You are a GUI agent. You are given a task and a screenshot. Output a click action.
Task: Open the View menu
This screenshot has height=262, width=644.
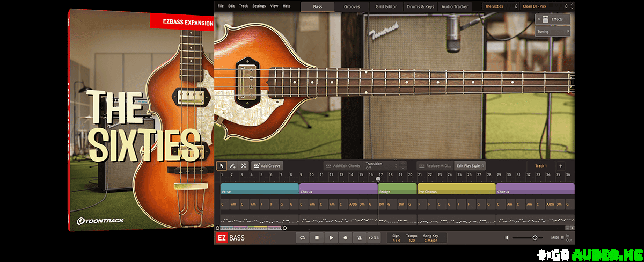click(274, 6)
